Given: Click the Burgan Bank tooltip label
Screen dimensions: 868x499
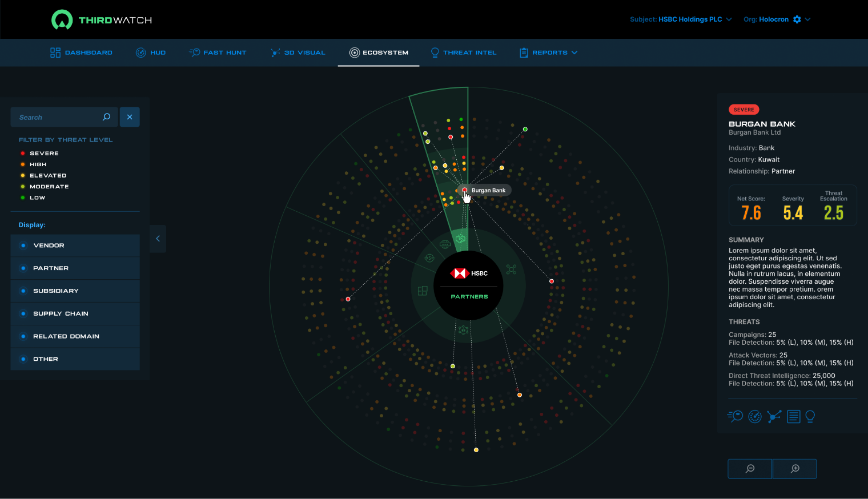Looking at the screenshot, I should point(489,190).
